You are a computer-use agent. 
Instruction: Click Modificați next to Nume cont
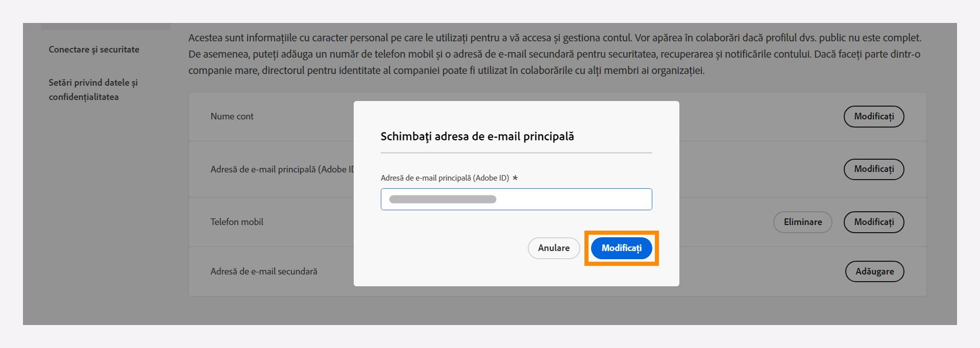(x=874, y=116)
